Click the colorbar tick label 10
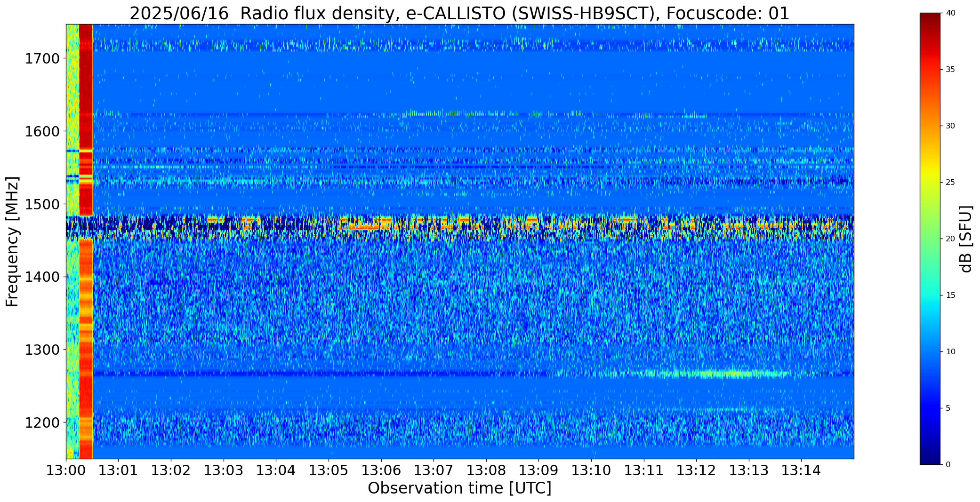Viewport: 980px width, 502px height. click(950, 352)
